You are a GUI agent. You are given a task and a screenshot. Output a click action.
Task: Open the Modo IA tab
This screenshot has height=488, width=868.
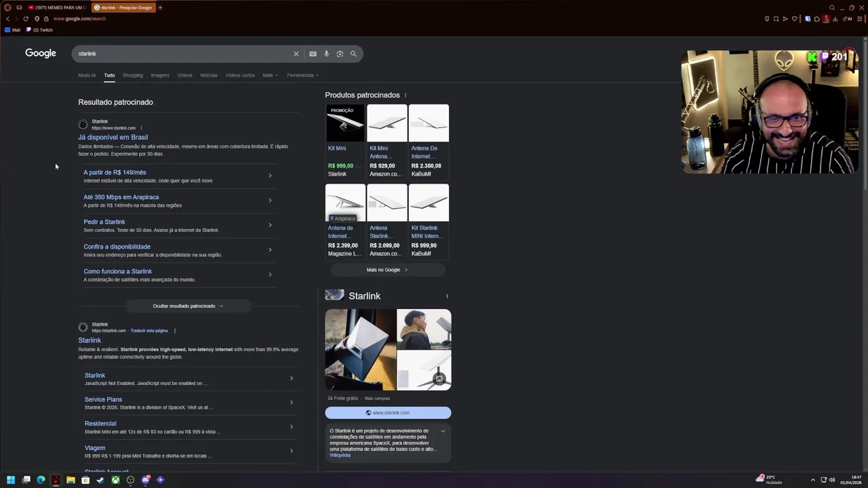pyautogui.click(x=87, y=75)
